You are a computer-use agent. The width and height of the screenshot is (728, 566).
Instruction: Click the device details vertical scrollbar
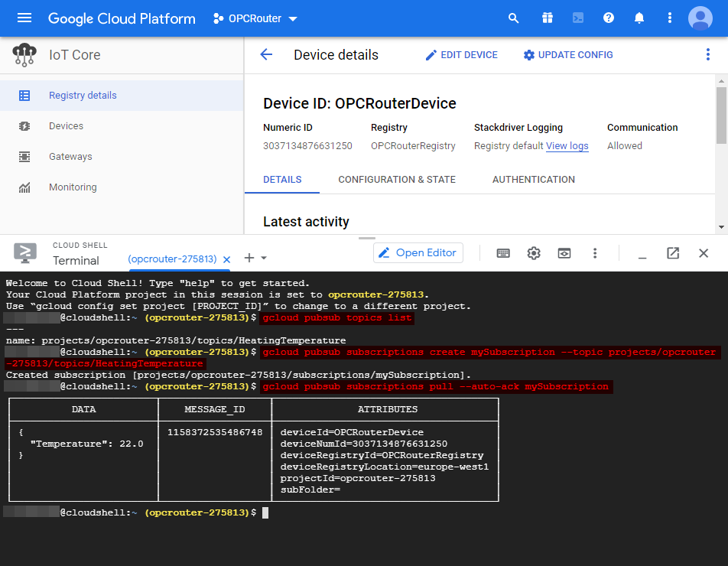point(721,115)
